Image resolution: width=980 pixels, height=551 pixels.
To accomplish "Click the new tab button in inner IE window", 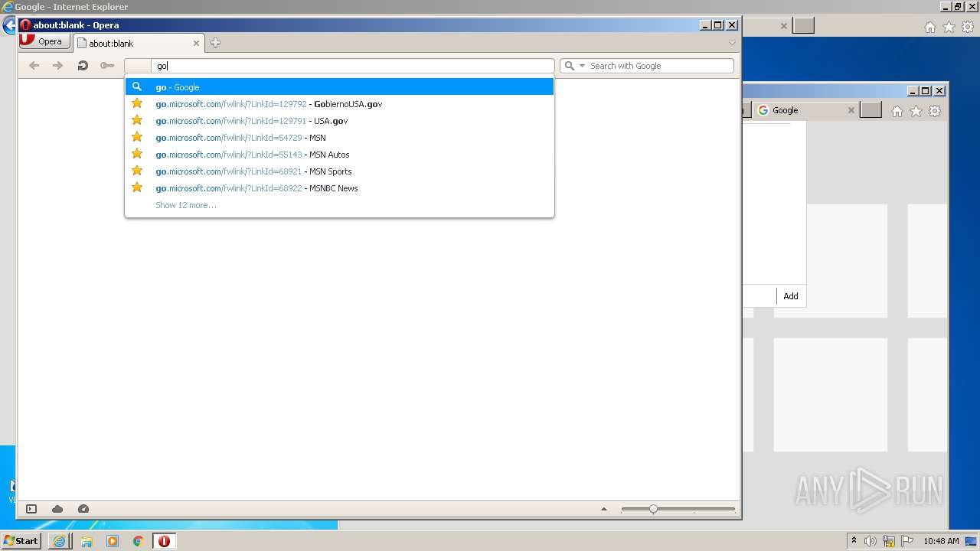I will click(871, 110).
